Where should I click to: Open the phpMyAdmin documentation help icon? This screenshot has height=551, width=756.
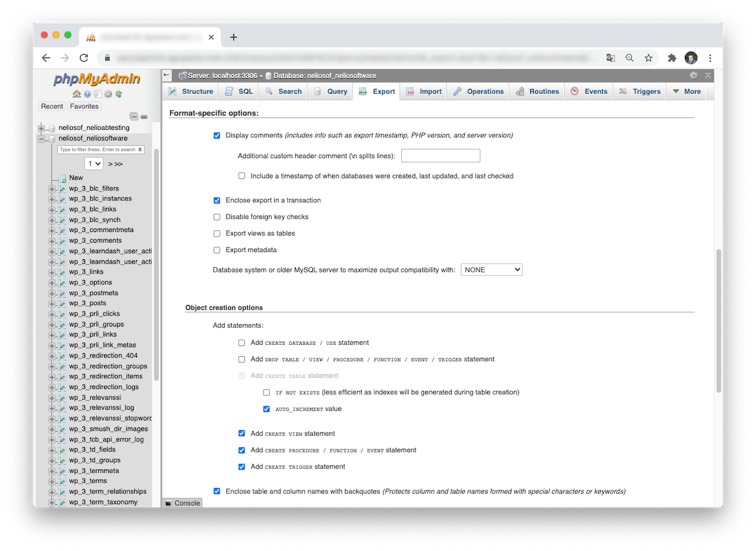point(87,95)
